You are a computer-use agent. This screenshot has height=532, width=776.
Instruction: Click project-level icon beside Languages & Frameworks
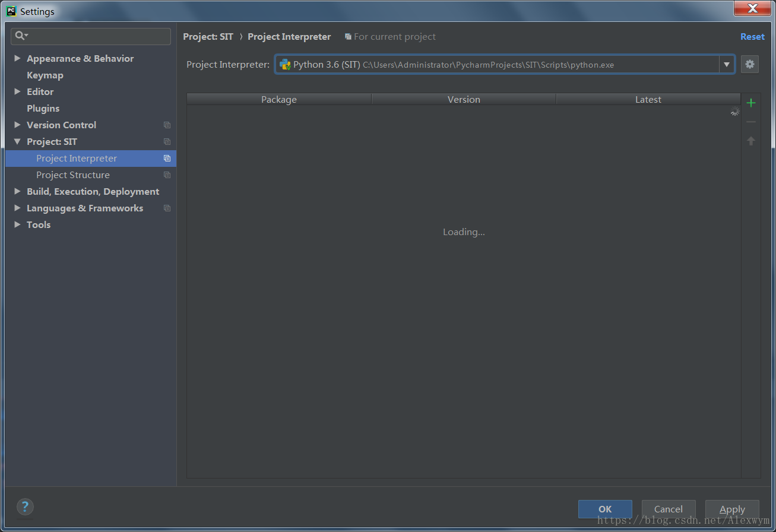click(167, 208)
